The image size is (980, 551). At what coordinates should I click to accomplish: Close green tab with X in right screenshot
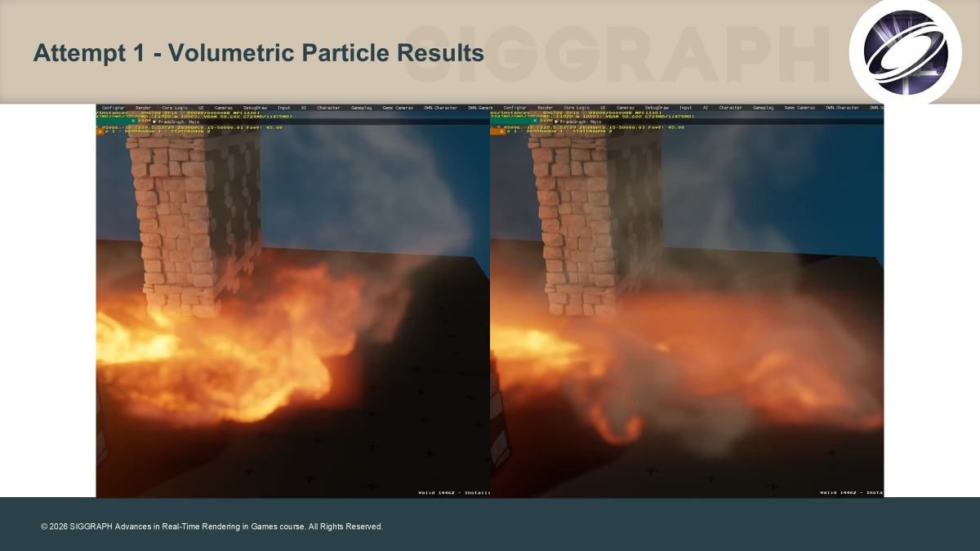point(535,121)
